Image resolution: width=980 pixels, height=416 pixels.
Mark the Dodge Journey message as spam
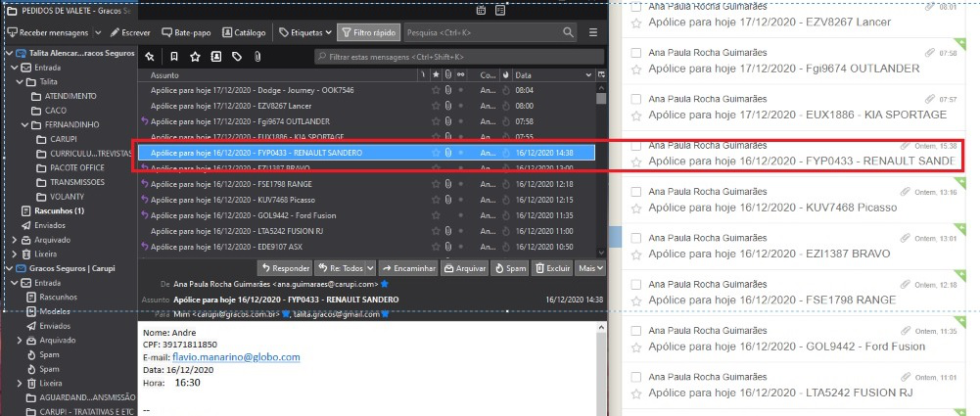(x=505, y=90)
